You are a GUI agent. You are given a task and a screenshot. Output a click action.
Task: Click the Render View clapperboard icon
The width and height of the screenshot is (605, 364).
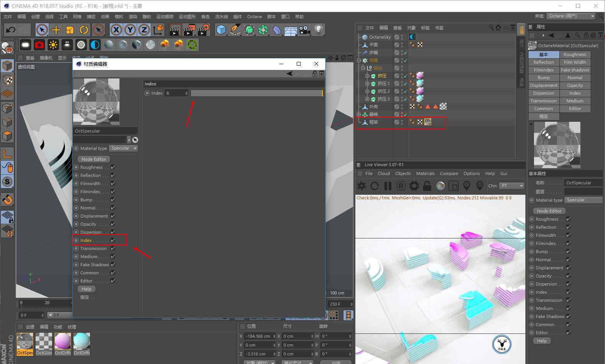pyautogui.click(x=175, y=30)
